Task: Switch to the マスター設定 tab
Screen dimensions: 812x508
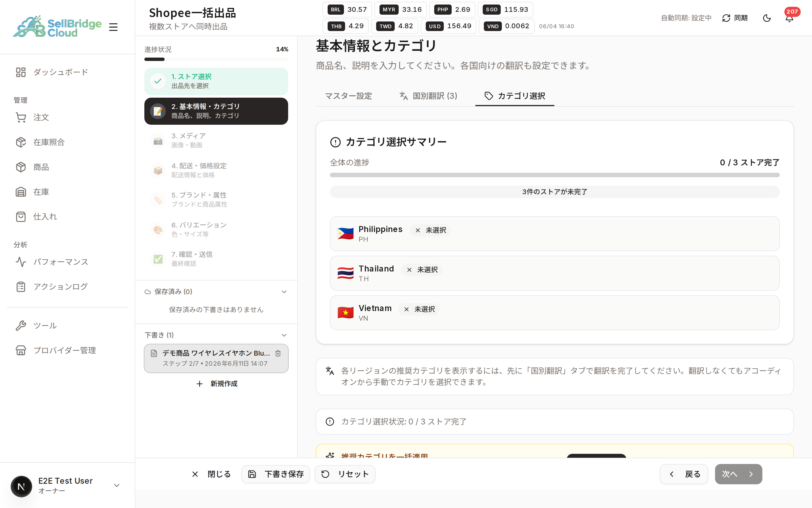Action: click(x=348, y=96)
